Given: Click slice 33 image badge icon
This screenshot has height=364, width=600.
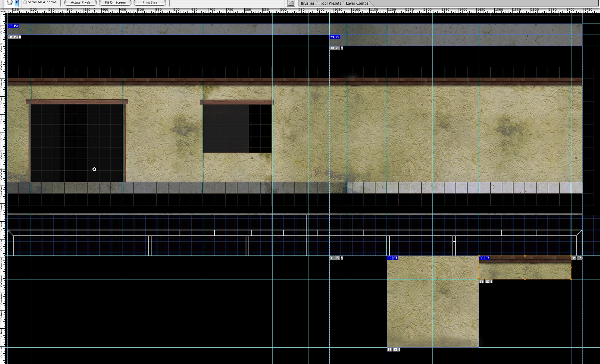Looking at the screenshot, I should point(487,258).
